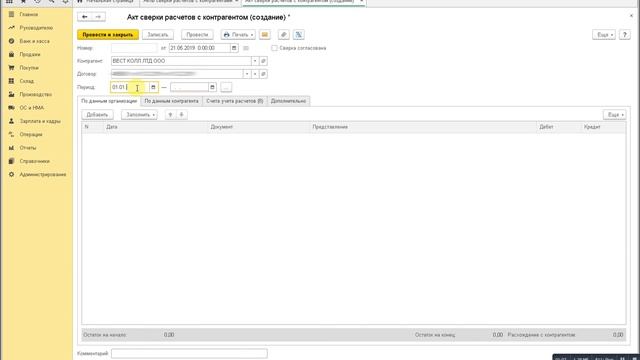Click the Провести button
This screenshot has height=360, width=640.
point(197,35)
